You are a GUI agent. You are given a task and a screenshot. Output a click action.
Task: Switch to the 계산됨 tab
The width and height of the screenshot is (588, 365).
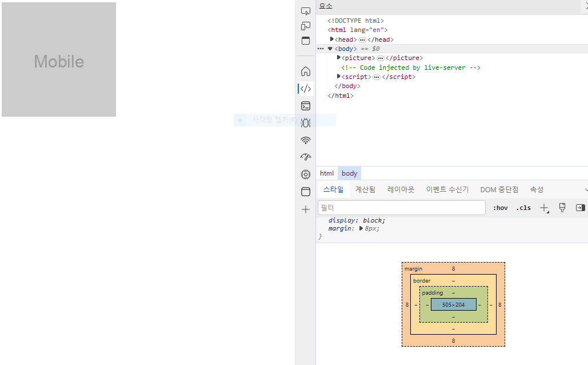(x=365, y=189)
